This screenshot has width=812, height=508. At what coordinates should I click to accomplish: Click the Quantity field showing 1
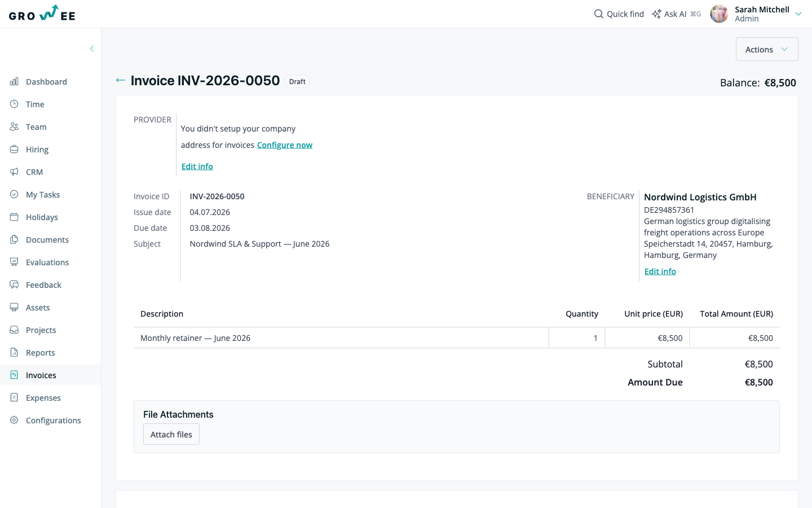[577, 338]
